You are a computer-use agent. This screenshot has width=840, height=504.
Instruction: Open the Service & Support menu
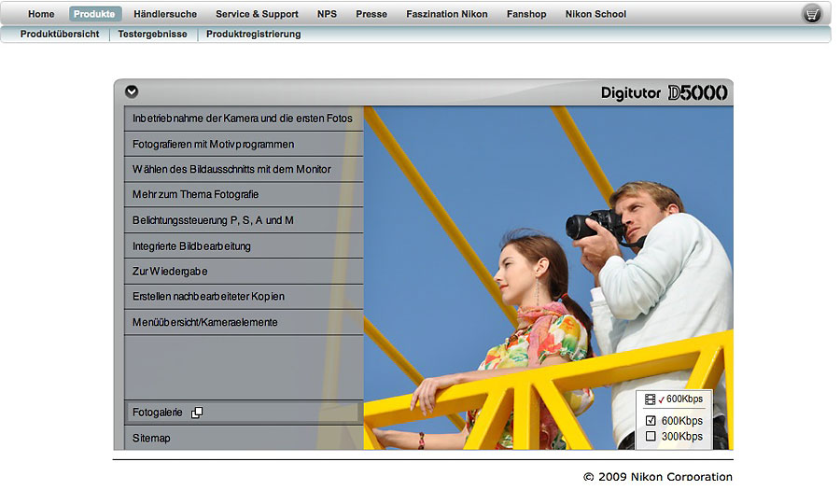[x=257, y=14]
